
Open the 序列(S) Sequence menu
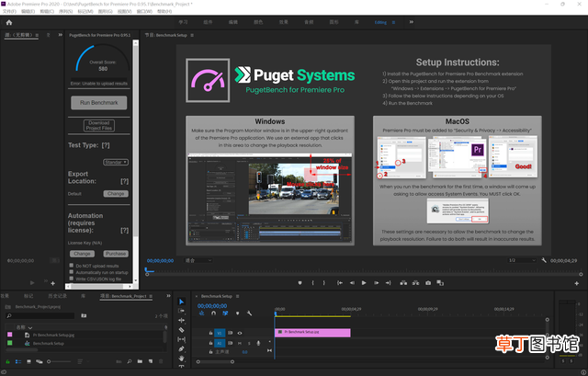(x=65, y=12)
